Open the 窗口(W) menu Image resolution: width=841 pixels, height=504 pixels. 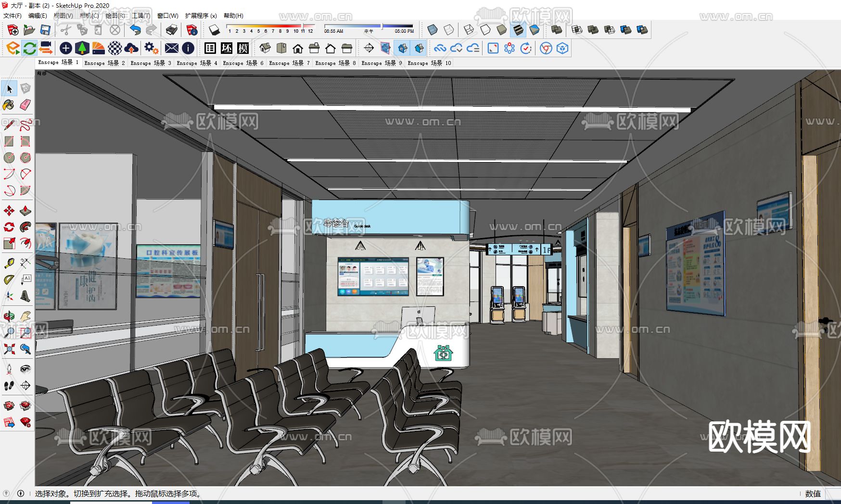click(167, 15)
